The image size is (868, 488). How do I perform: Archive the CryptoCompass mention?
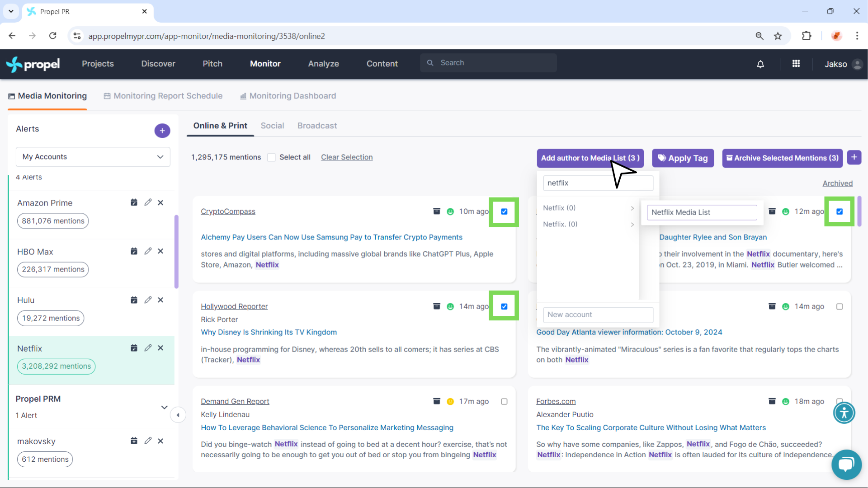tap(437, 211)
